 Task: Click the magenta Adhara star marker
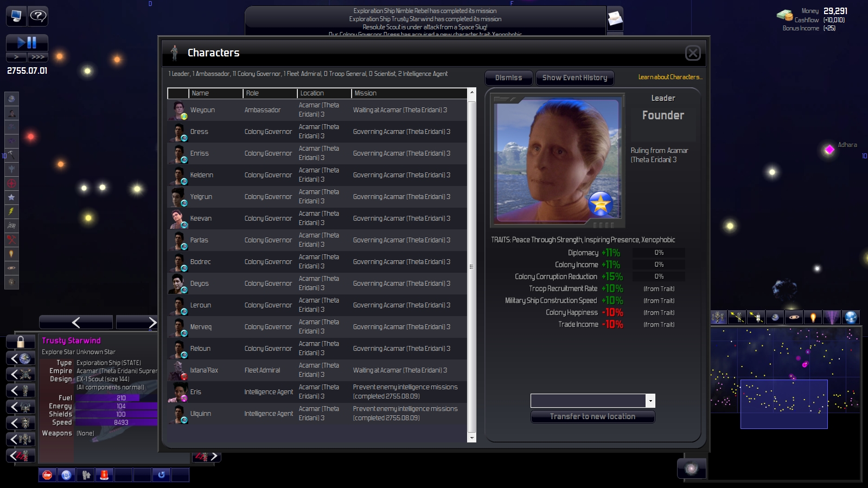click(x=829, y=150)
